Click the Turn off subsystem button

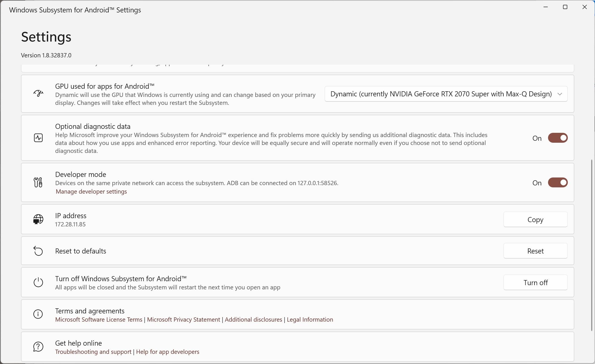pos(536,282)
